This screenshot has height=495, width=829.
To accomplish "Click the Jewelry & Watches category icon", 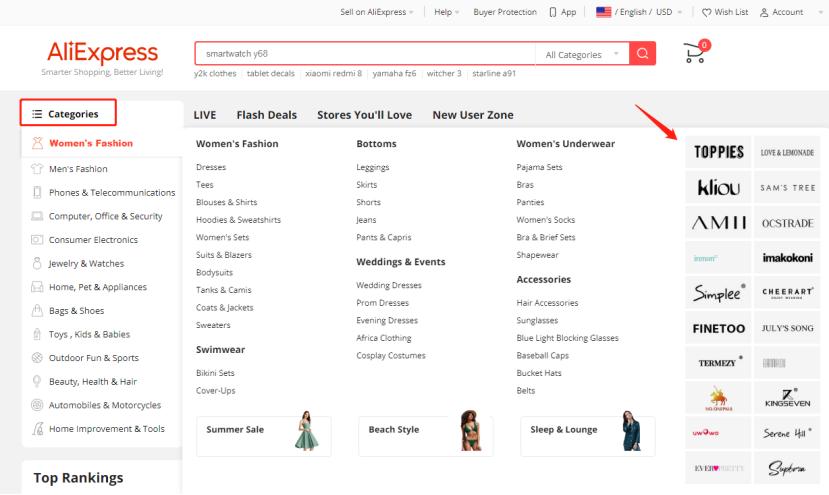I will click(x=37, y=264).
